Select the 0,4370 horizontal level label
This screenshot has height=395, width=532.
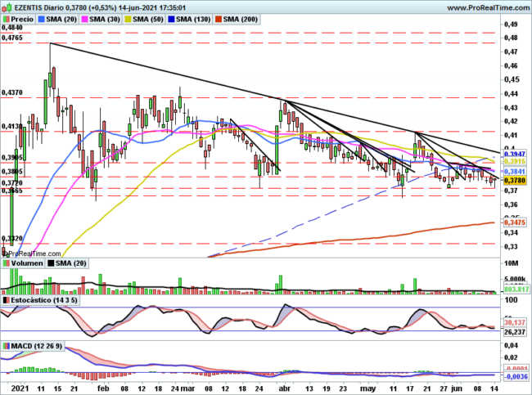point(12,93)
